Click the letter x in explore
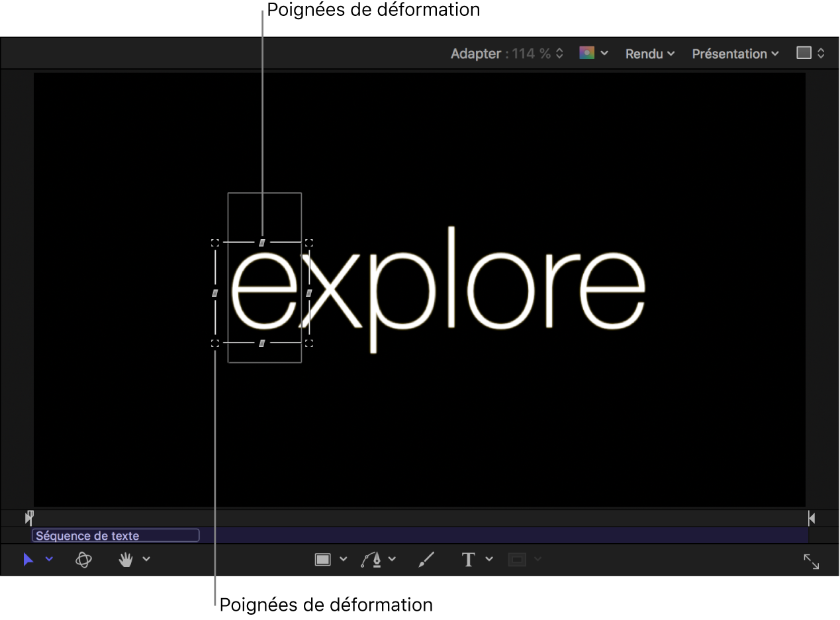This screenshot has width=840, height=620. pos(329,290)
